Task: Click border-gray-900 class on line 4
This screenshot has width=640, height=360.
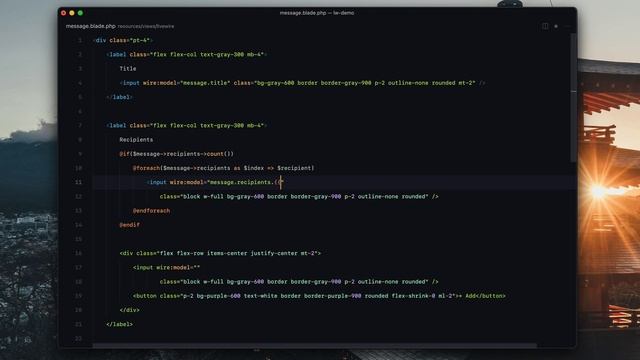Action: coord(346,83)
